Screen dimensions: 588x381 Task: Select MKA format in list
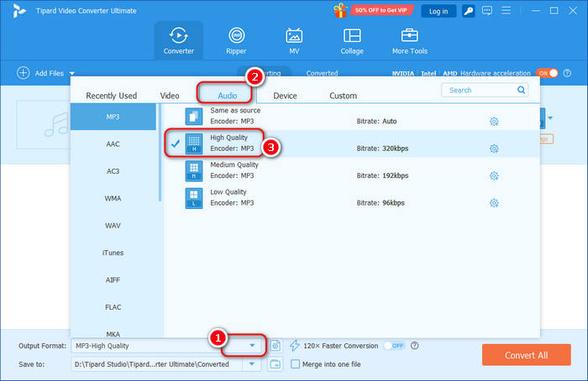[x=113, y=333]
